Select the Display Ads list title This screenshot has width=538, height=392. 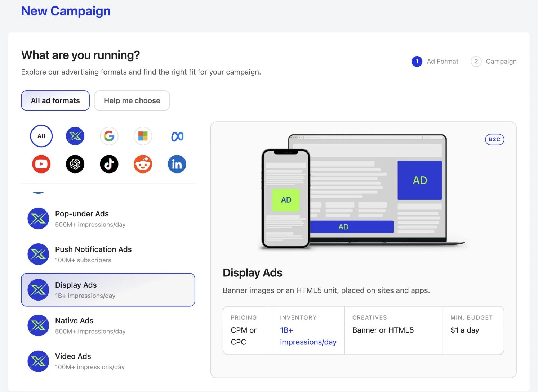click(76, 285)
